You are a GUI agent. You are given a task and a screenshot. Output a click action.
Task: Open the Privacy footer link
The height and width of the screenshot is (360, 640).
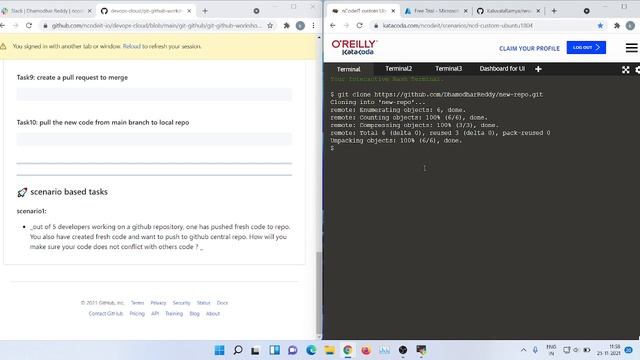click(x=158, y=303)
